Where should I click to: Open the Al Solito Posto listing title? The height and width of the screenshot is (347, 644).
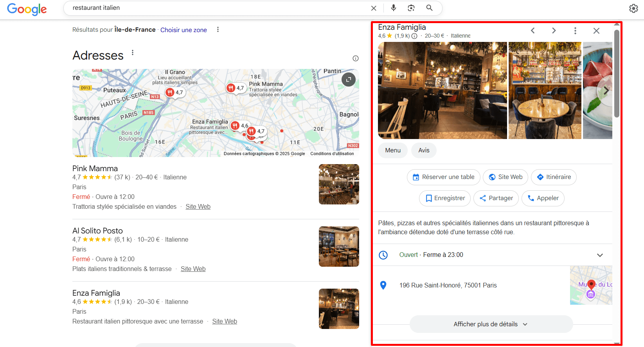pos(97,231)
